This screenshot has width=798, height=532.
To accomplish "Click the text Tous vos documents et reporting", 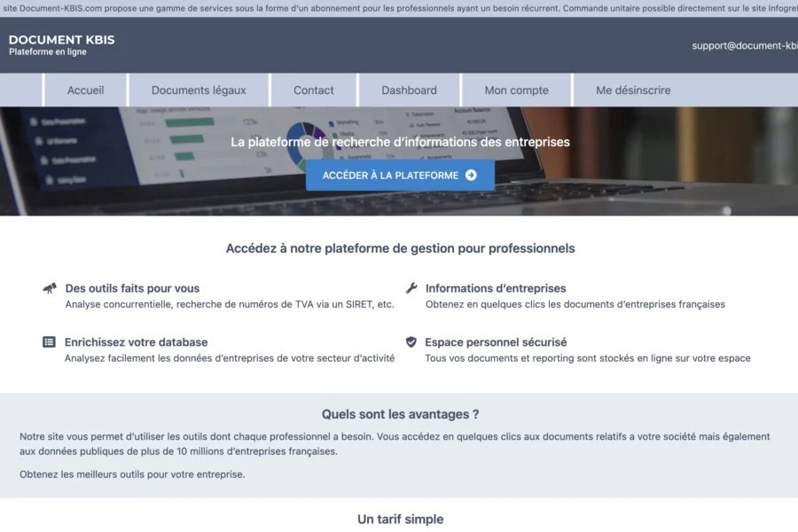I will click(x=588, y=358).
